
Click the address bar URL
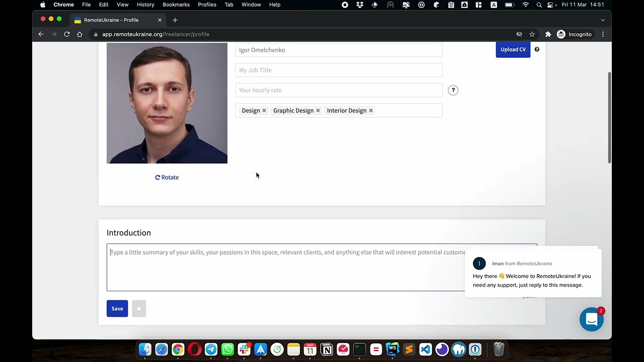coord(156,34)
